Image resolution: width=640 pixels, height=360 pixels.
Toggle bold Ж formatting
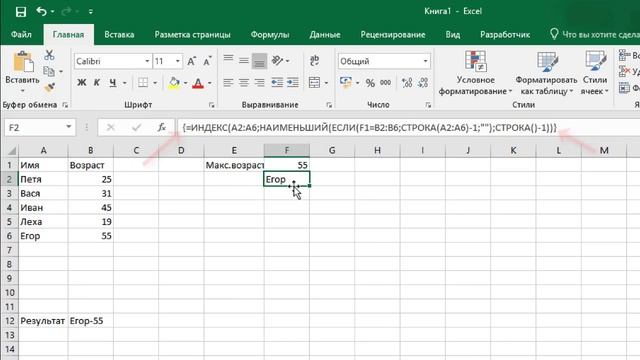[x=82, y=83]
